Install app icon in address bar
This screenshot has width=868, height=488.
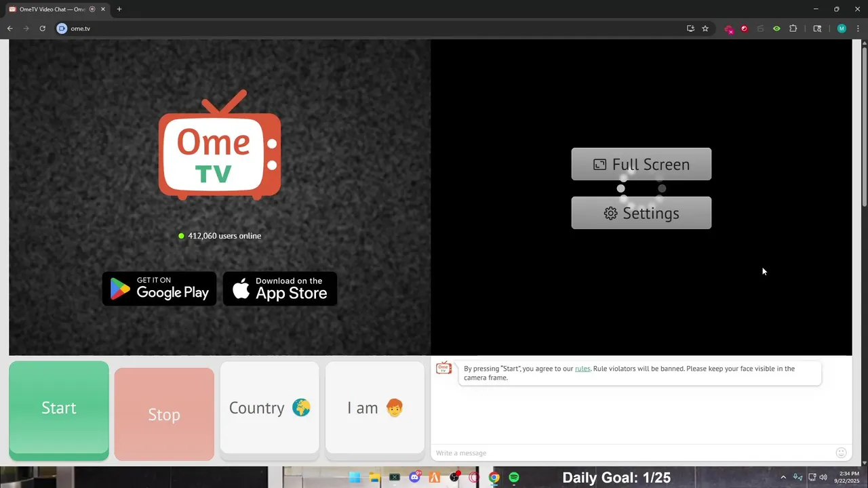click(x=690, y=28)
